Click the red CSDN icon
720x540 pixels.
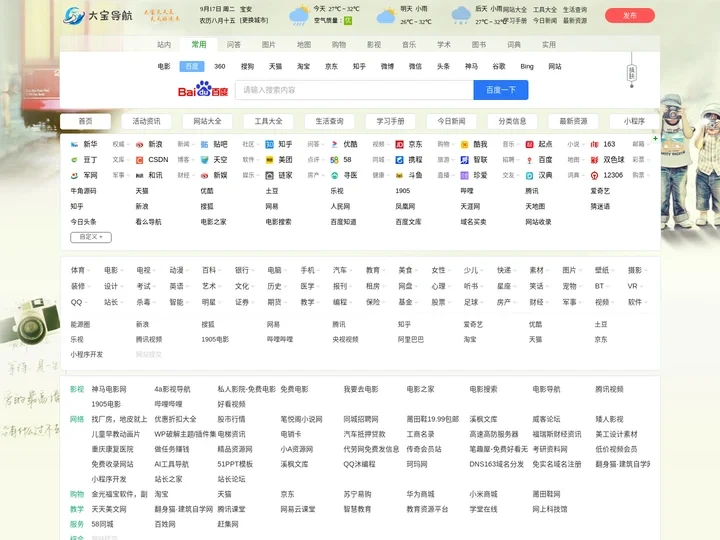click(x=140, y=160)
